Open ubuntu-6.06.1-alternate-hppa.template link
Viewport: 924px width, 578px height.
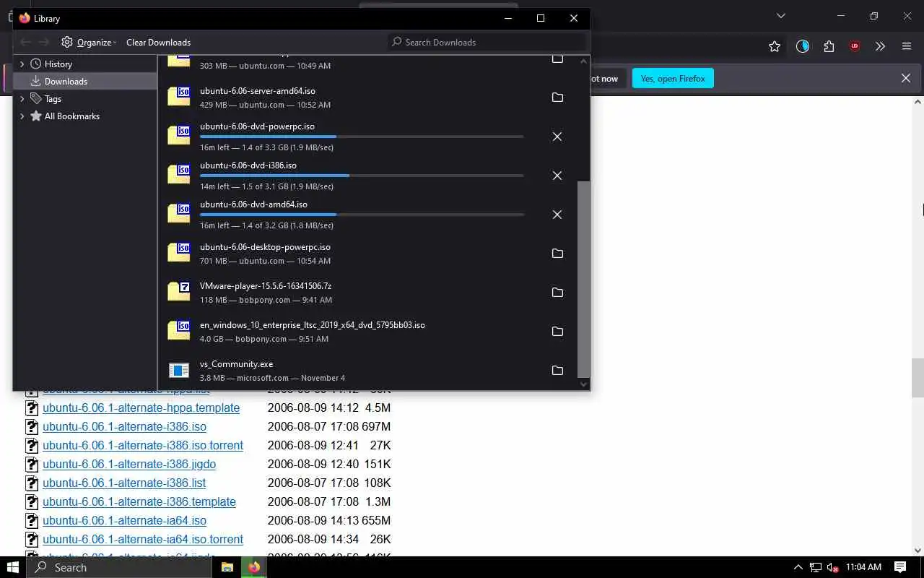(141, 407)
